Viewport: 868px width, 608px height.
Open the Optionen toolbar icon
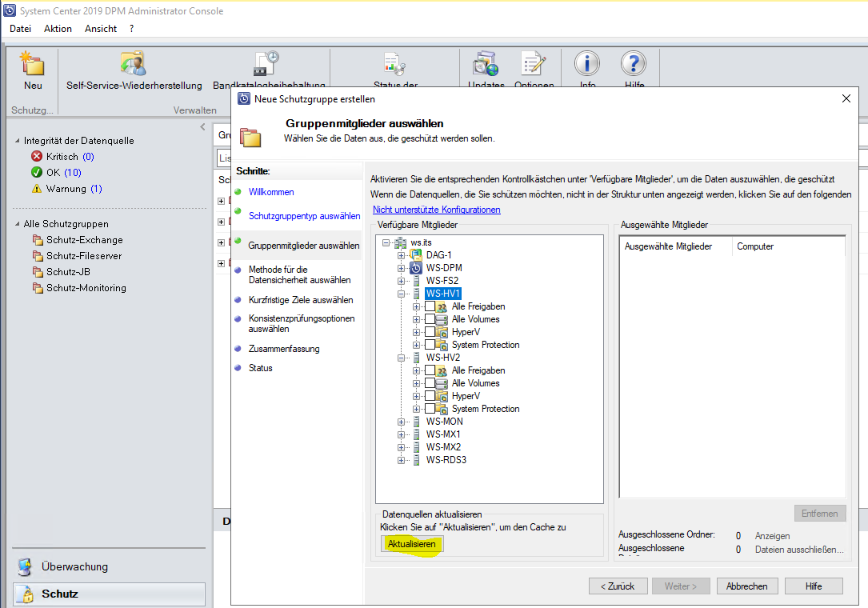[x=534, y=63]
